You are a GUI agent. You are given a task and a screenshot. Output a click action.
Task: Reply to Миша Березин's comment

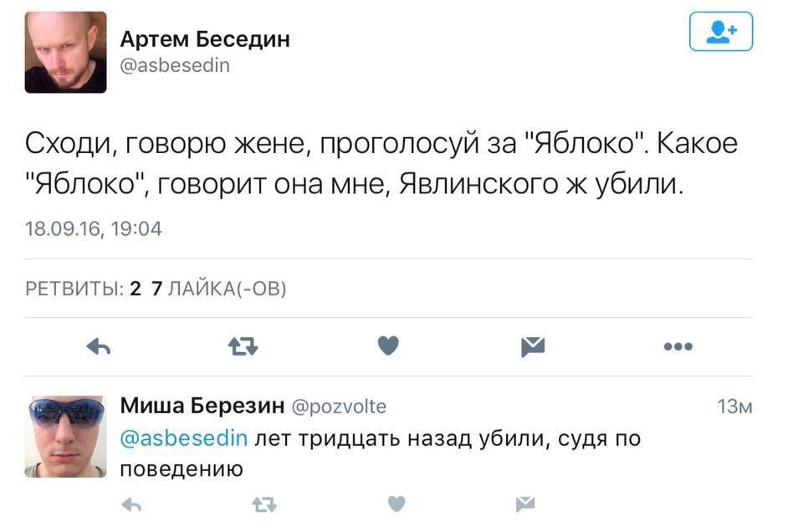point(131,504)
